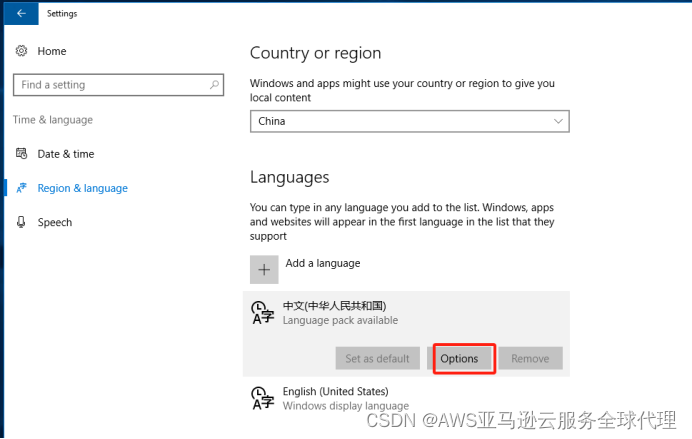Viewport: 692px width, 439px height.
Task: Open the China country dropdown
Action: click(x=410, y=121)
